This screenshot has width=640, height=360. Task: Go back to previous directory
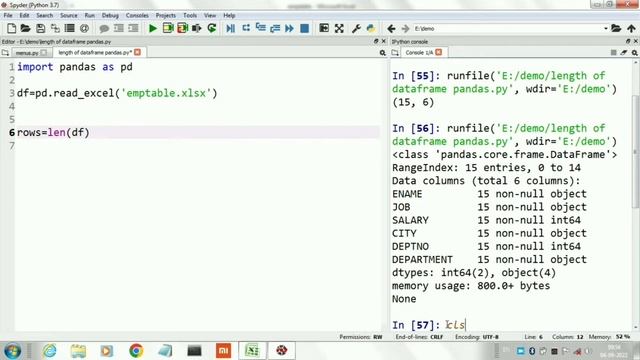point(391,29)
